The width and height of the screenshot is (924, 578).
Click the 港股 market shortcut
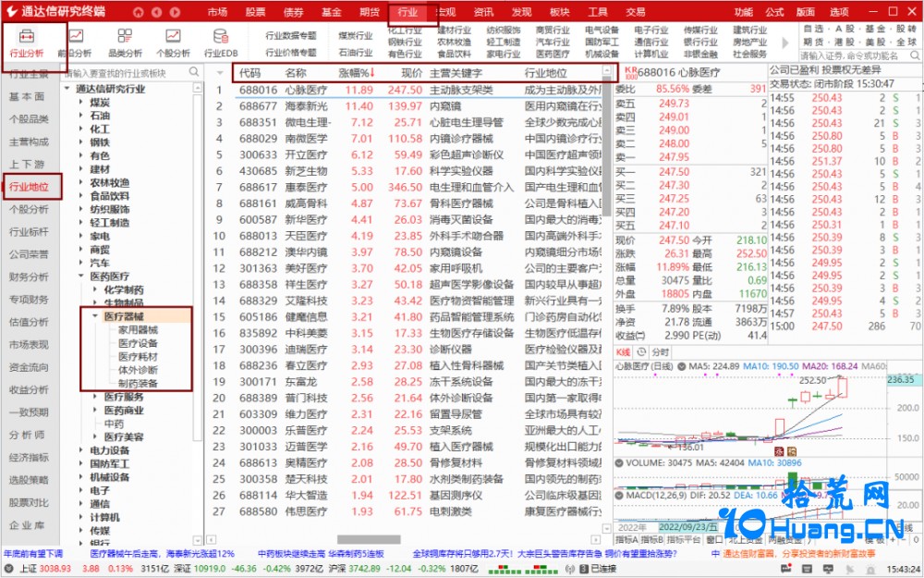click(845, 42)
